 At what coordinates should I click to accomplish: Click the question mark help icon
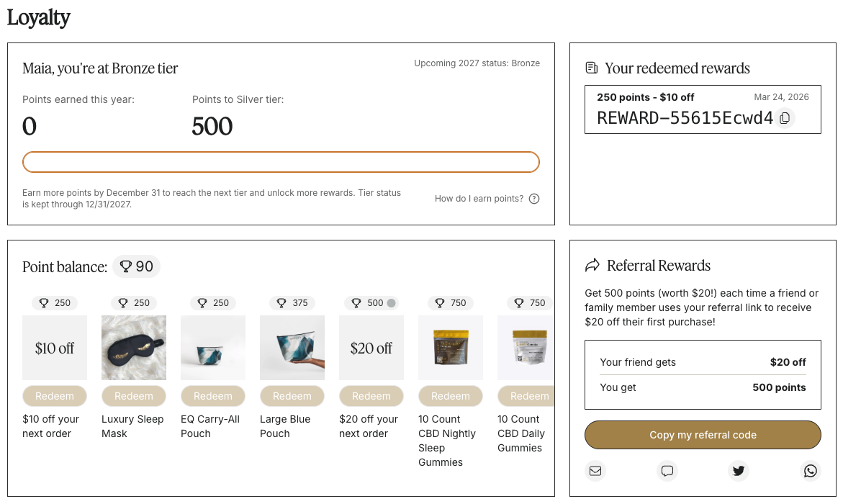tap(534, 199)
